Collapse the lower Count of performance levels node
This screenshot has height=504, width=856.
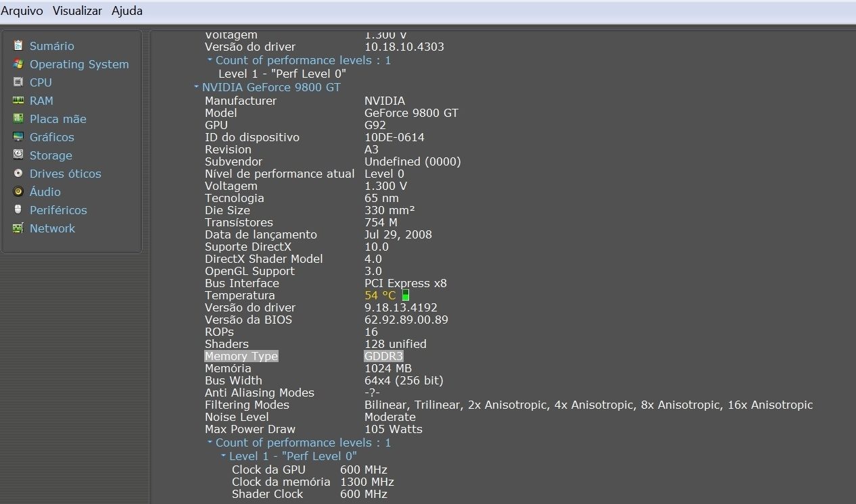click(x=210, y=443)
